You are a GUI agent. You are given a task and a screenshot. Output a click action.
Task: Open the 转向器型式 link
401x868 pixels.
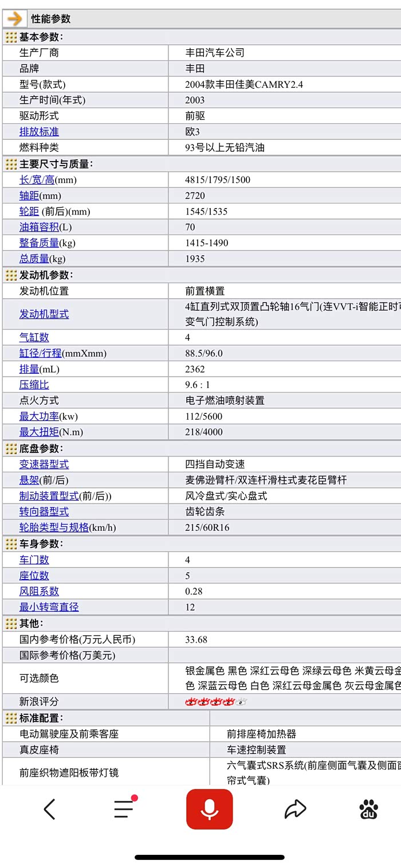tap(44, 512)
